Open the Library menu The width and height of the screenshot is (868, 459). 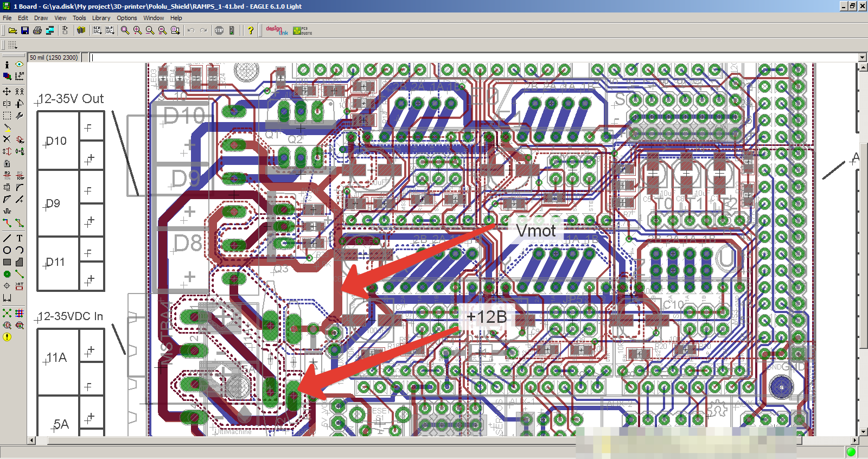(x=101, y=18)
